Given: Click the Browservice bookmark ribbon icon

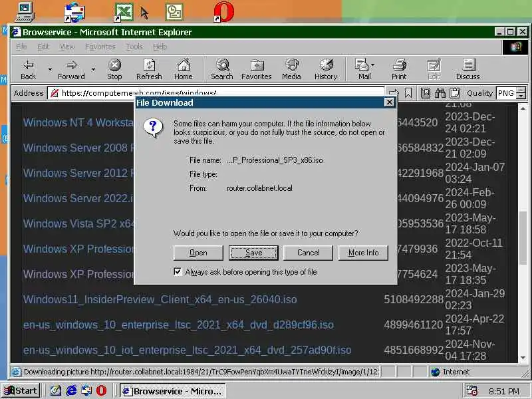Looking at the screenshot, I should [408, 93].
